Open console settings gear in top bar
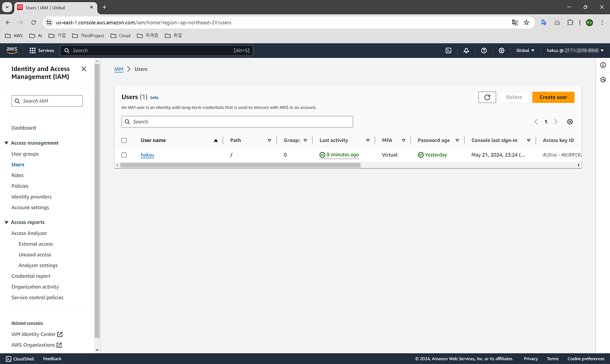The width and height of the screenshot is (610, 364). (501, 51)
